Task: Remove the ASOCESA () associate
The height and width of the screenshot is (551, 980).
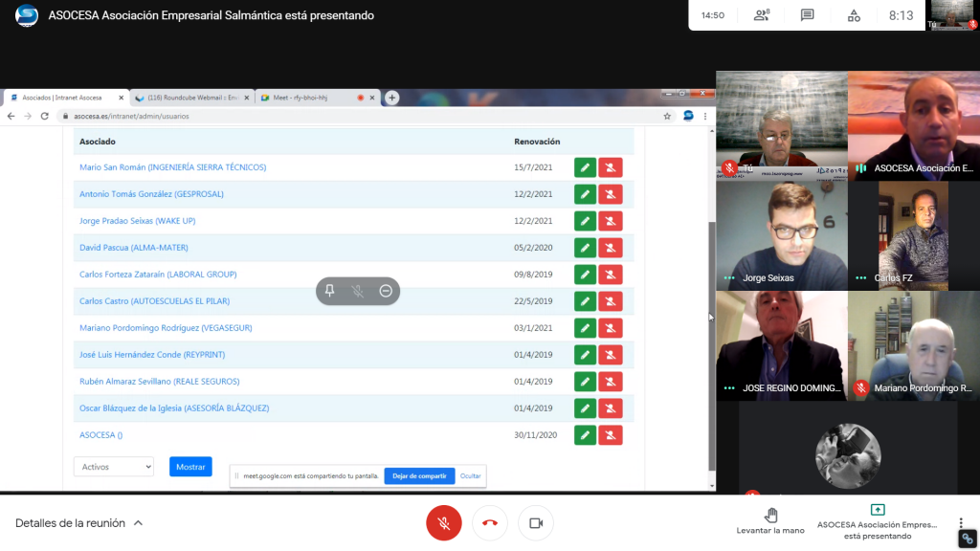Action: [610, 435]
